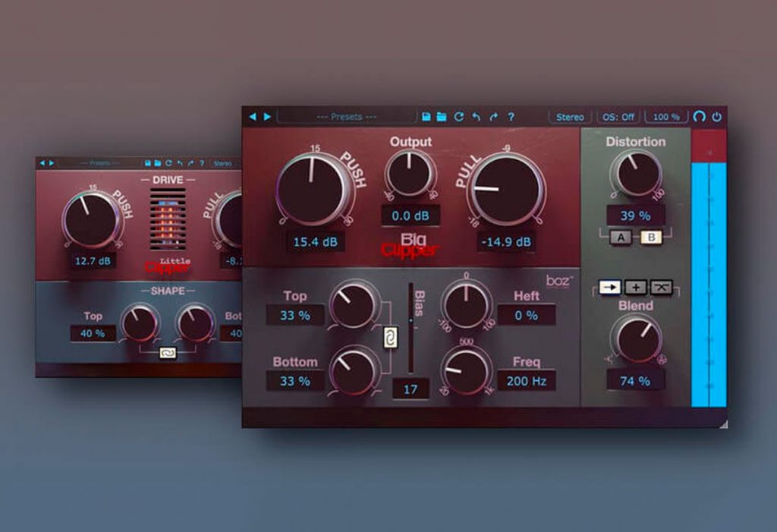
Task: Click the blue output level meter
Action: pyautogui.click(x=709, y=284)
